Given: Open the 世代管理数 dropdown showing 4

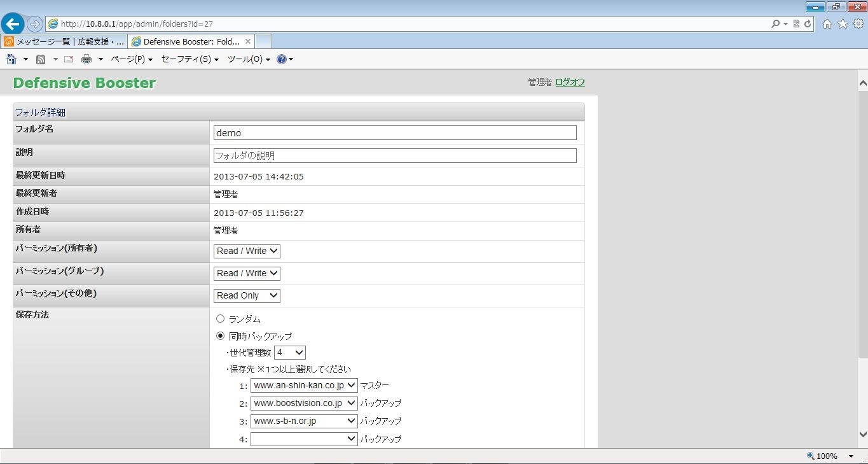Looking at the screenshot, I should [x=290, y=352].
